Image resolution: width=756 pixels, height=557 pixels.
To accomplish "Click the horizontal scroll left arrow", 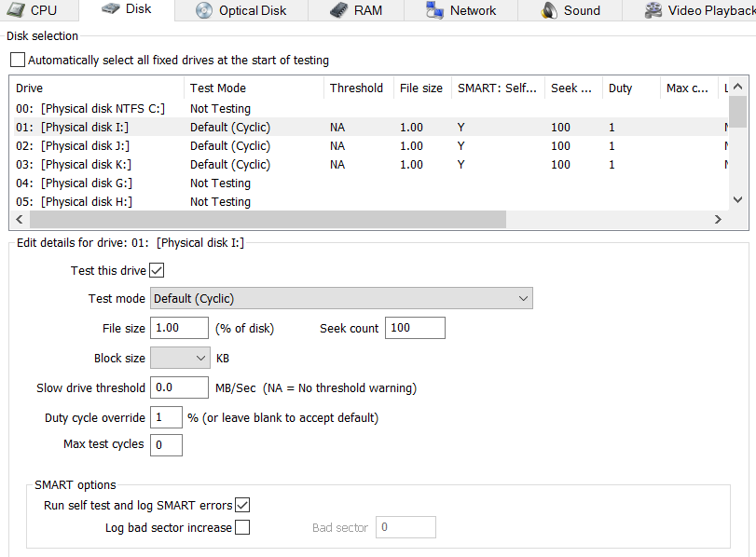I will [x=20, y=219].
